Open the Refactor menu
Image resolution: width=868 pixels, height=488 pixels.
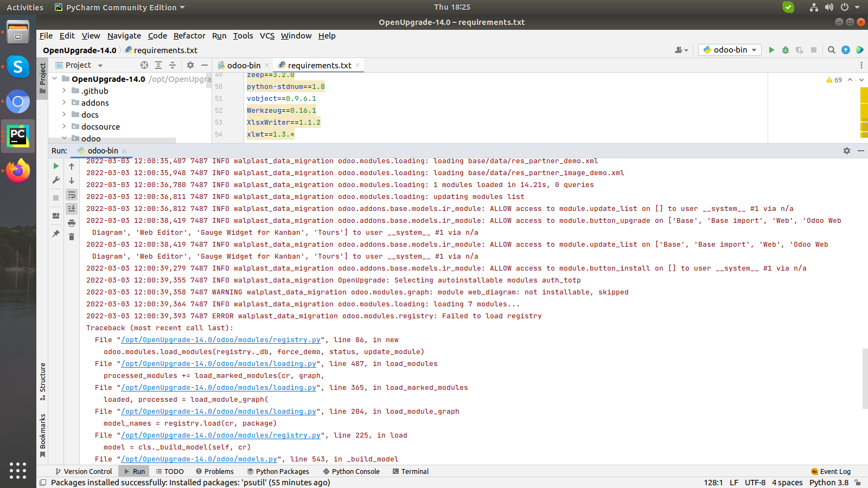(x=189, y=36)
